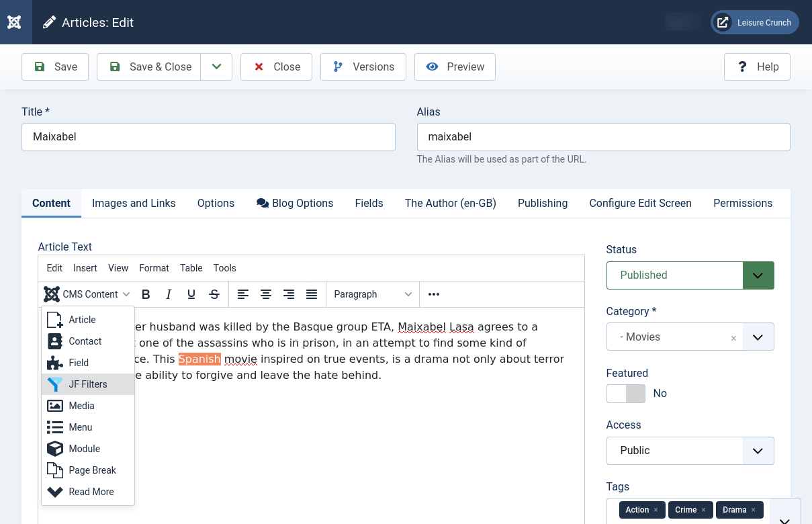Viewport: 812px width, 524px height.
Task: Insert Article from CMS Content menu
Action: point(88,320)
